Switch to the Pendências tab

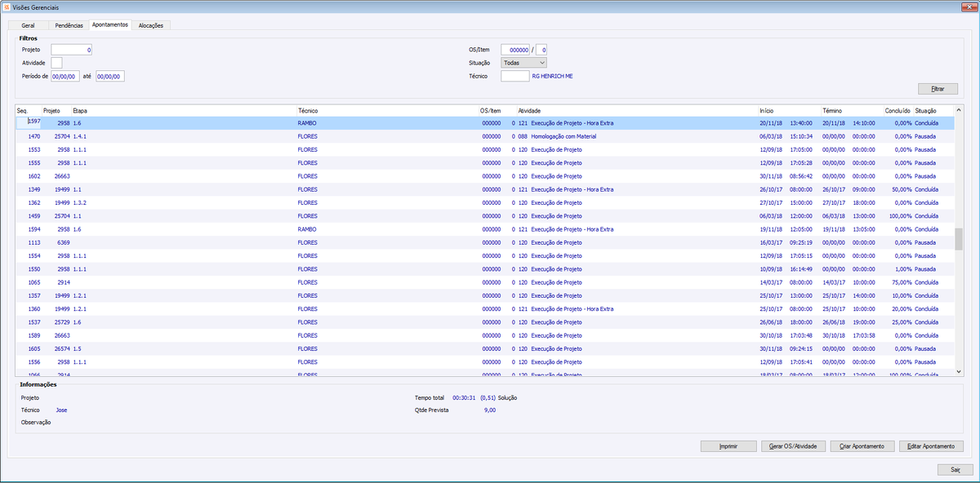pos(69,25)
